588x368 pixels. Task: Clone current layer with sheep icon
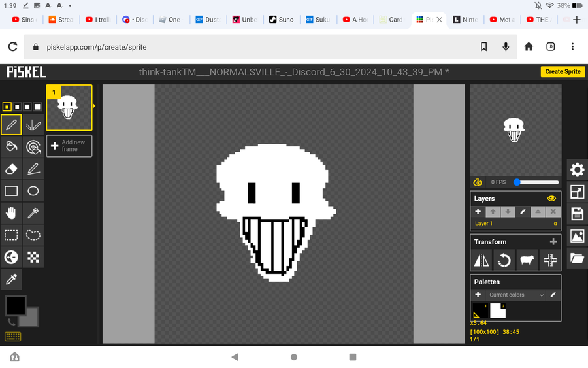click(527, 260)
